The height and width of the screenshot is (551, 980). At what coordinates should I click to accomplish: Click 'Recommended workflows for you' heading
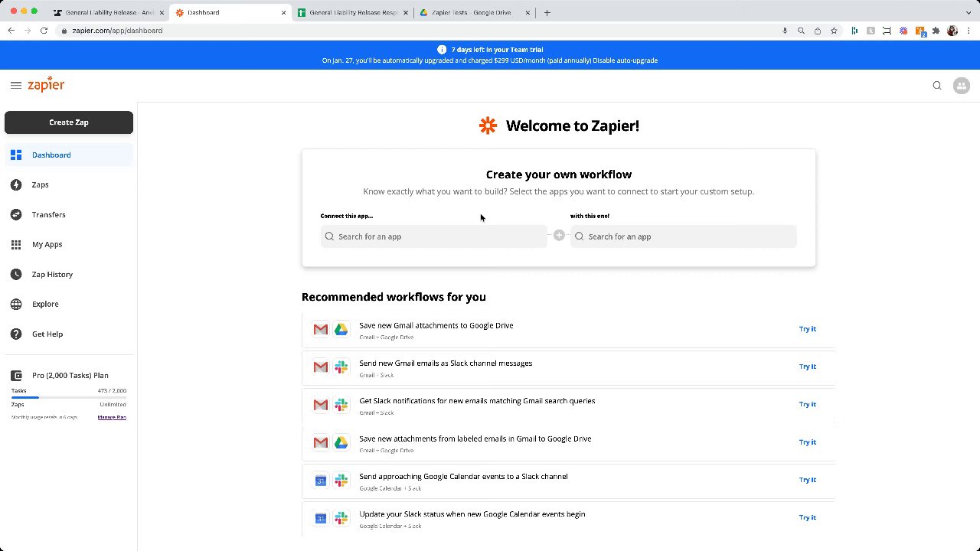coord(394,297)
